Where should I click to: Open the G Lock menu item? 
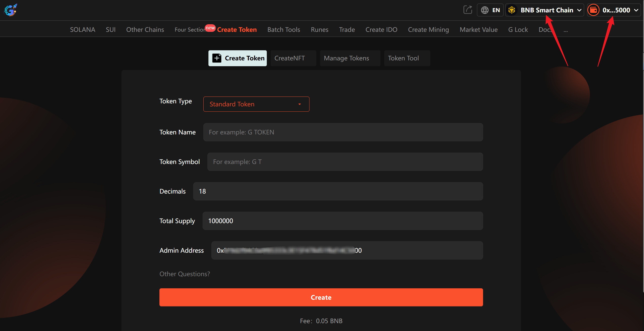click(x=518, y=30)
